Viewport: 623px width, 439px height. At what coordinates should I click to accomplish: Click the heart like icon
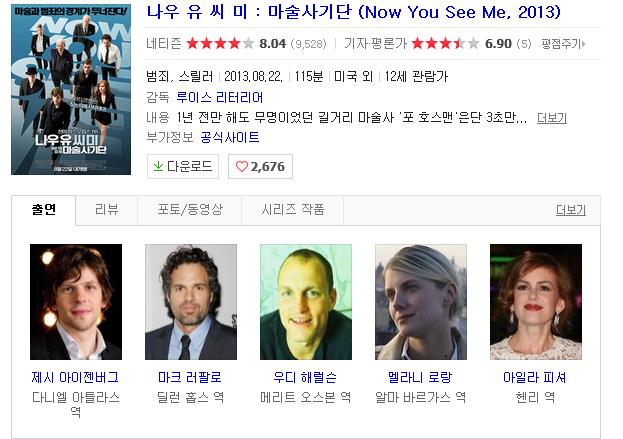(242, 166)
